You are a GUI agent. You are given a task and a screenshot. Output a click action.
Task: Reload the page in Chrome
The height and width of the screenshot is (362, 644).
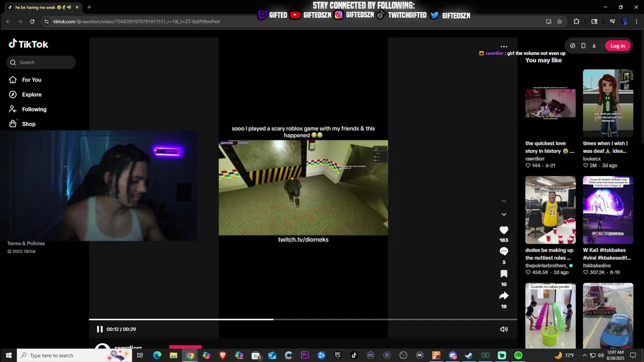32,22
